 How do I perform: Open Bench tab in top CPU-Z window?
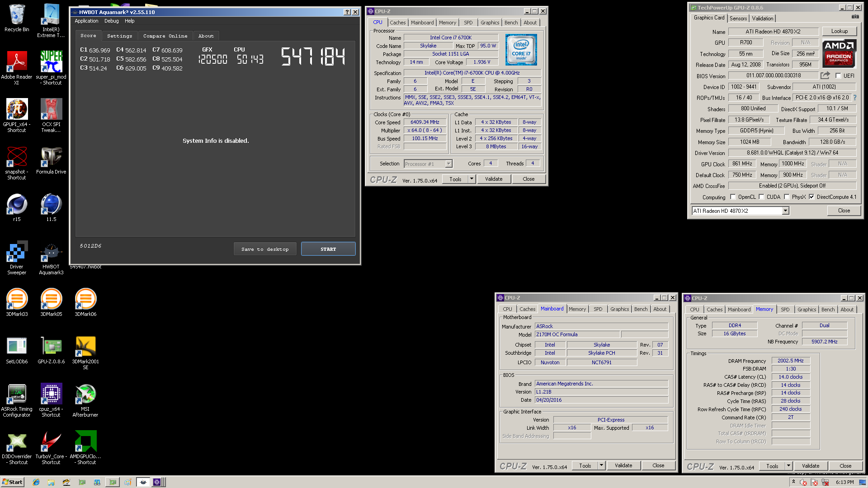coord(511,23)
